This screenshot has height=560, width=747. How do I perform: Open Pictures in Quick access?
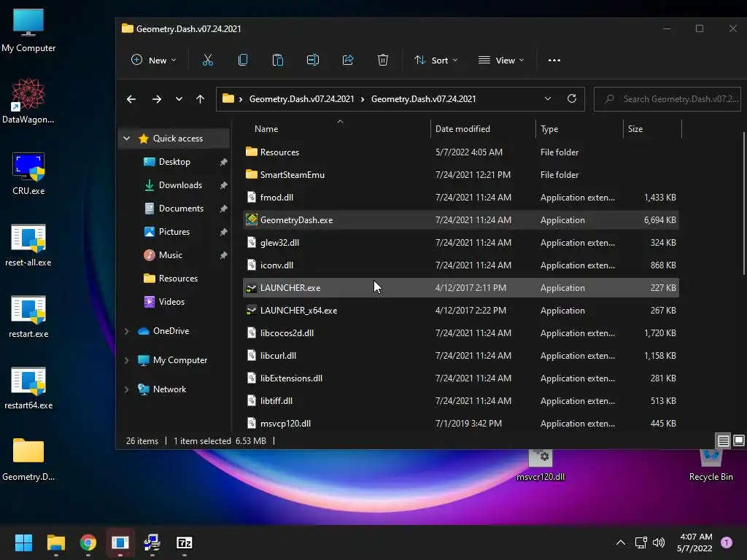coord(174,232)
